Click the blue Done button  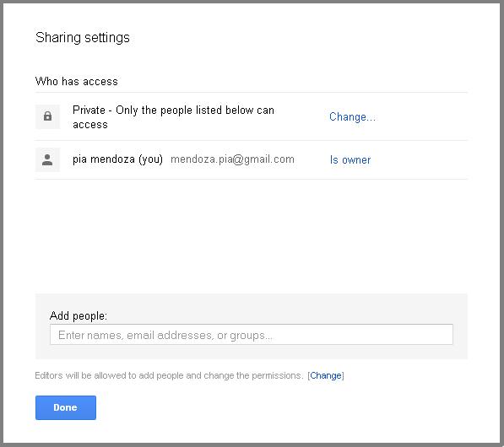66,407
